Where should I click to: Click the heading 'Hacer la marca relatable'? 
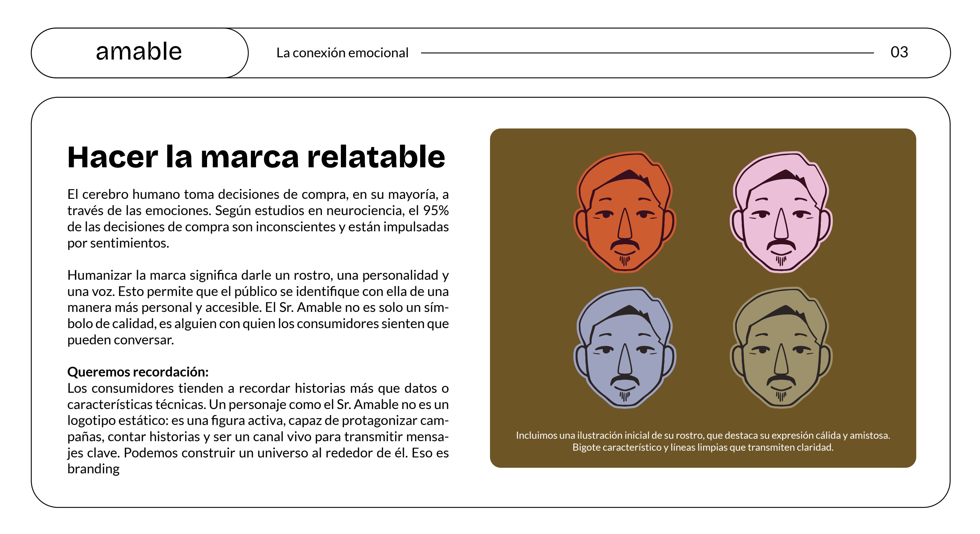click(x=256, y=157)
